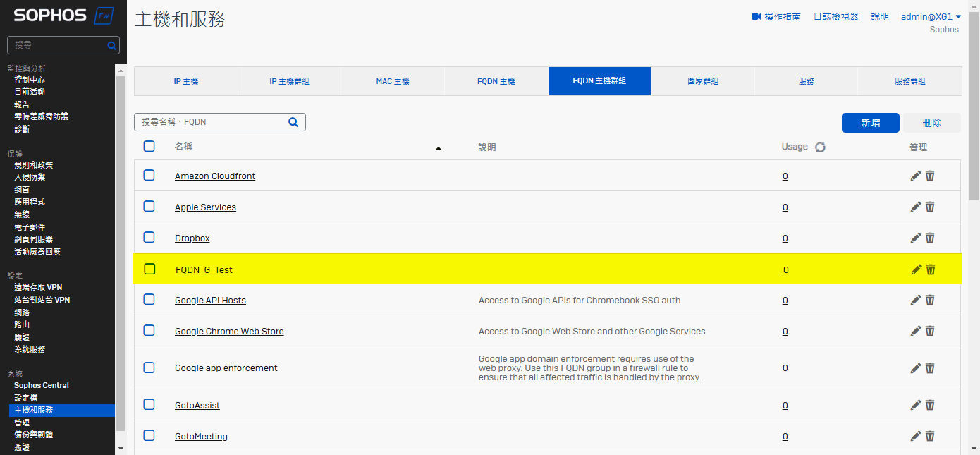
Task: Open Sophos Central in the sidebar
Action: [x=42, y=385]
